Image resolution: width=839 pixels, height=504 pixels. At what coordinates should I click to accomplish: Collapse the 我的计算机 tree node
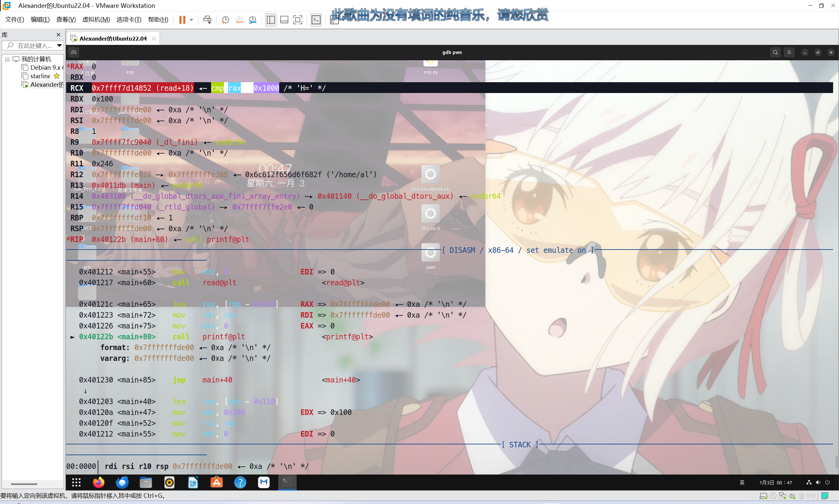tap(7, 59)
